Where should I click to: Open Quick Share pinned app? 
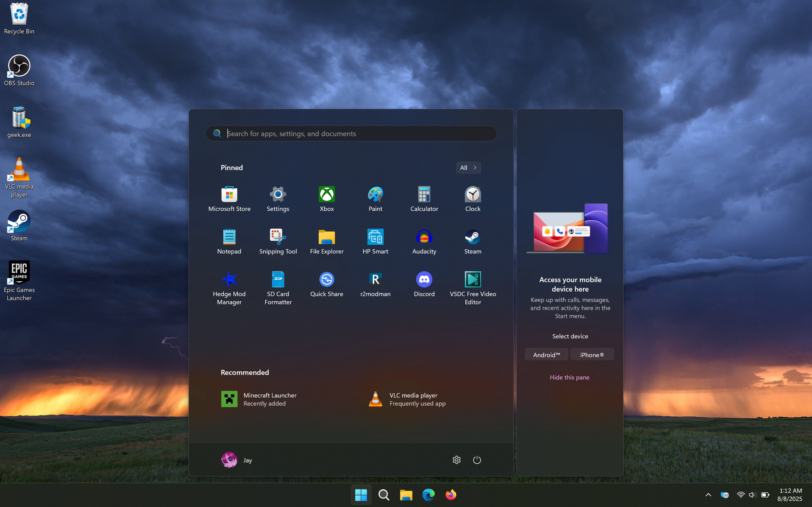click(x=327, y=284)
